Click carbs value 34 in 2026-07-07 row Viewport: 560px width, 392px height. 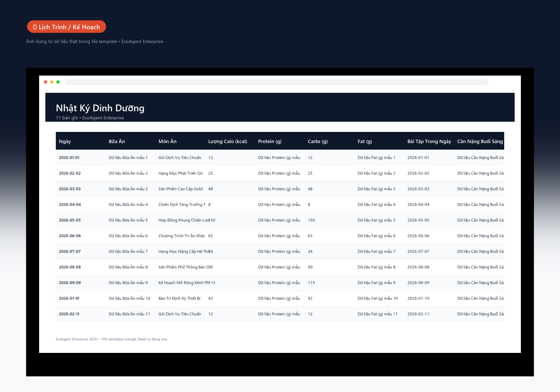tap(310, 252)
